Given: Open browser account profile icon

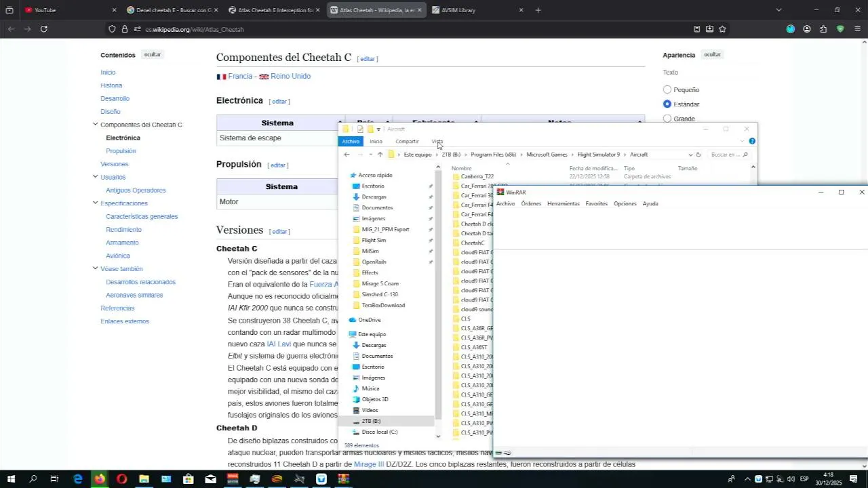Looking at the screenshot, I should click(807, 29).
